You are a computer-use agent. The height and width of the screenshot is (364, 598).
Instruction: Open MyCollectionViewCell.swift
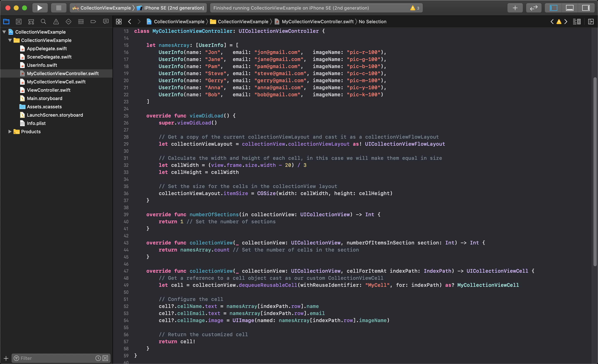(x=56, y=82)
